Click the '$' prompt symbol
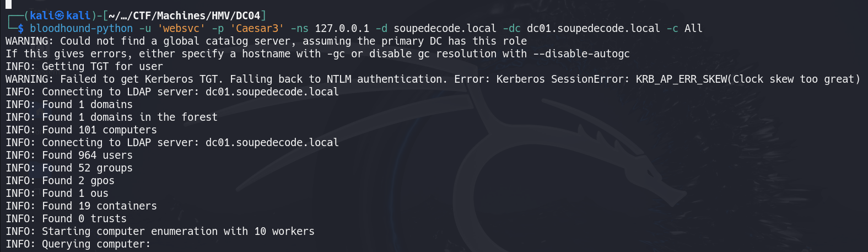Image resolution: width=868 pixels, height=252 pixels. pos(20,28)
